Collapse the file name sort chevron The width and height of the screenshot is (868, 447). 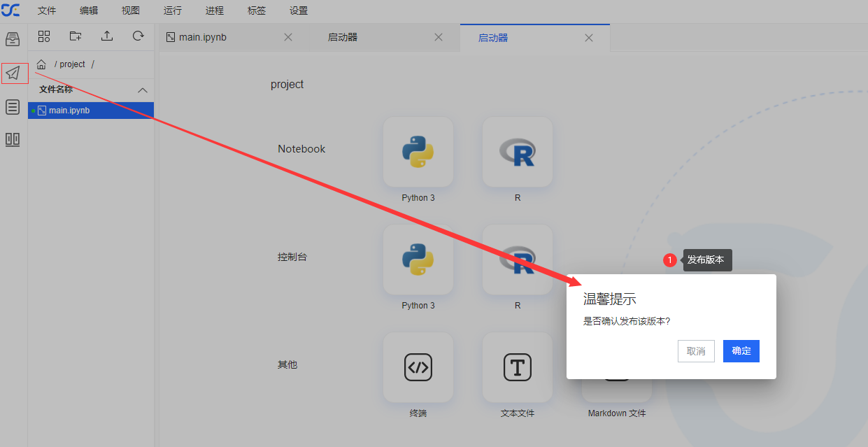click(143, 90)
